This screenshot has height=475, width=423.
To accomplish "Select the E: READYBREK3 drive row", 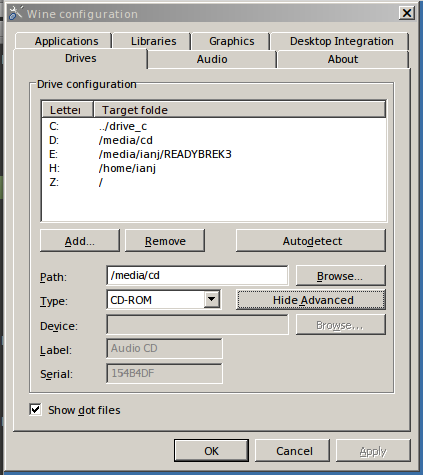I will [x=213, y=154].
